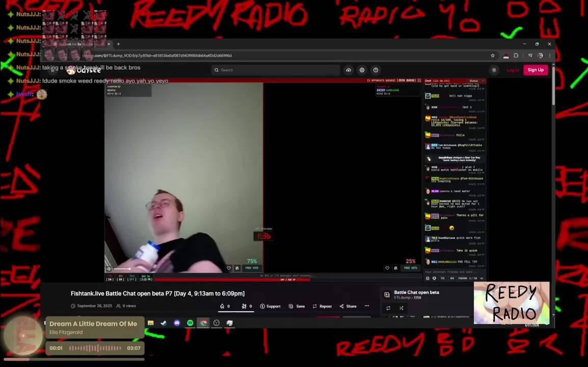The width and height of the screenshot is (588, 367).
Task: Focus the Odysee search field
Action: point(276,70)
